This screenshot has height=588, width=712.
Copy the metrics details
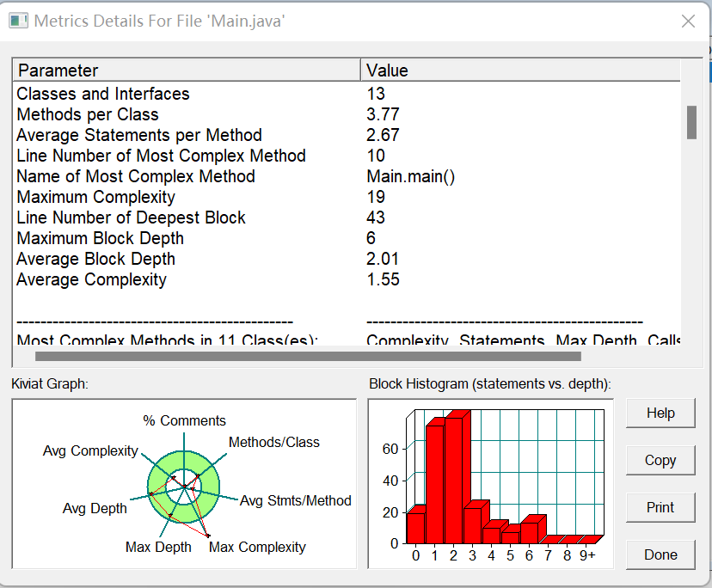pos(660,461)
